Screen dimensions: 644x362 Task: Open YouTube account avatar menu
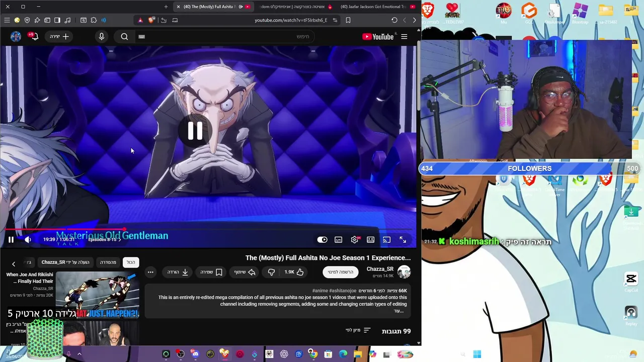coord(16,36)
